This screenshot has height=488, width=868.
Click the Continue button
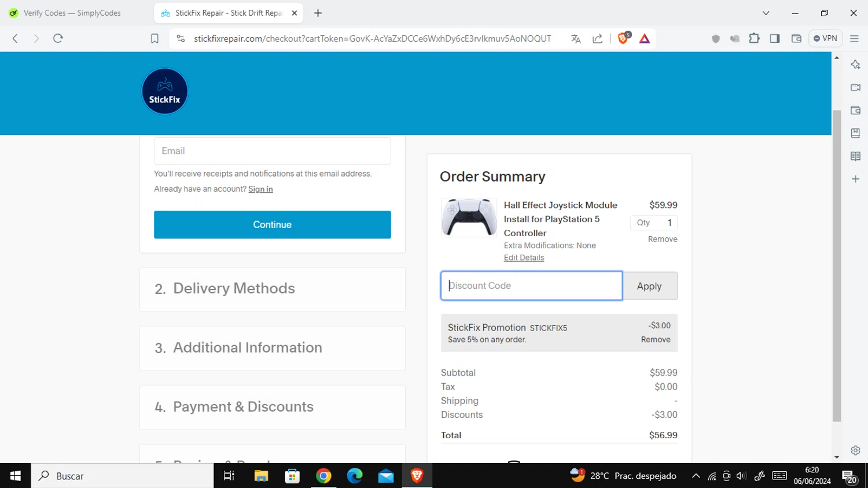tap(272, 225)
